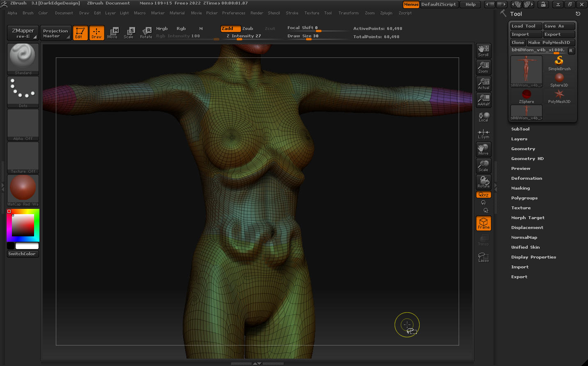Toggle local symmetry L.Sym

pos(484,134)
